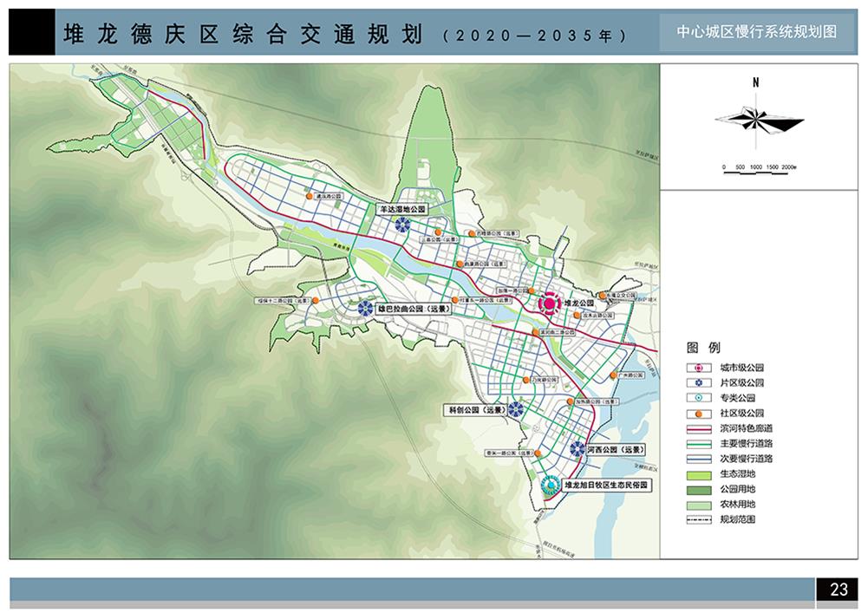This screenshot has height=613, width=868.
Task: Click the 科创公园 park marker icon
Action: 516,408
